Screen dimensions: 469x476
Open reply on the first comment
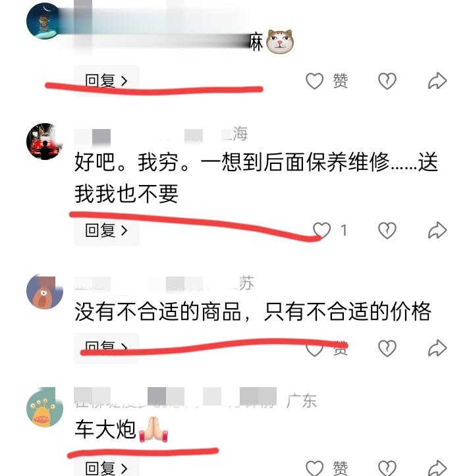point(107,81)
